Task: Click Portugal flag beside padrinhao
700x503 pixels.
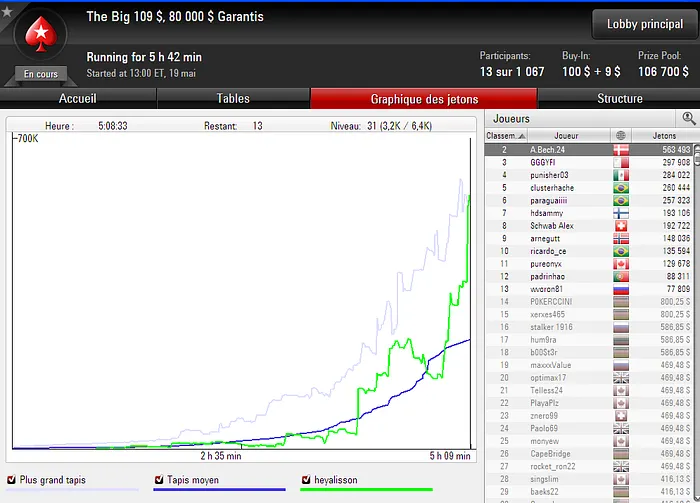Action: tap(621, 276)
